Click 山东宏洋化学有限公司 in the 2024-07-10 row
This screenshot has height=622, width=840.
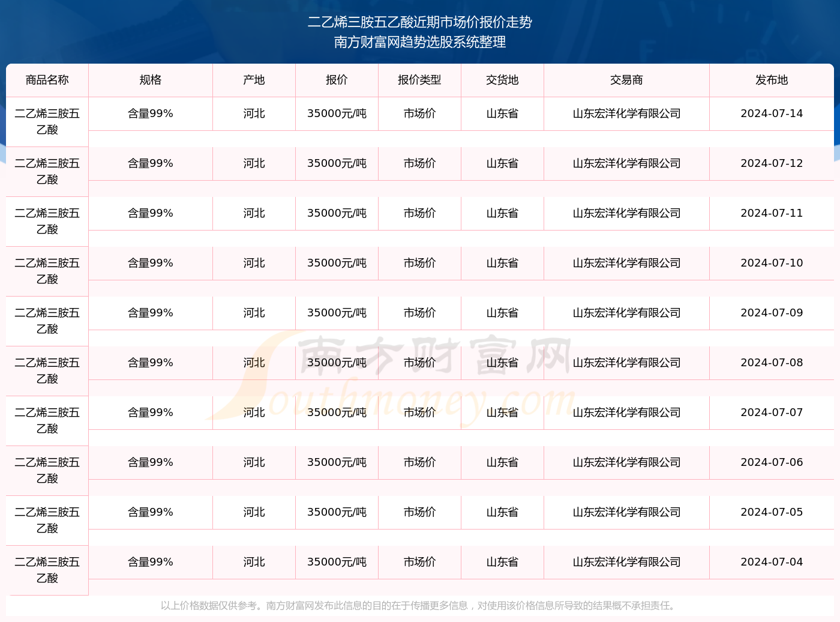tap(627, 263)
